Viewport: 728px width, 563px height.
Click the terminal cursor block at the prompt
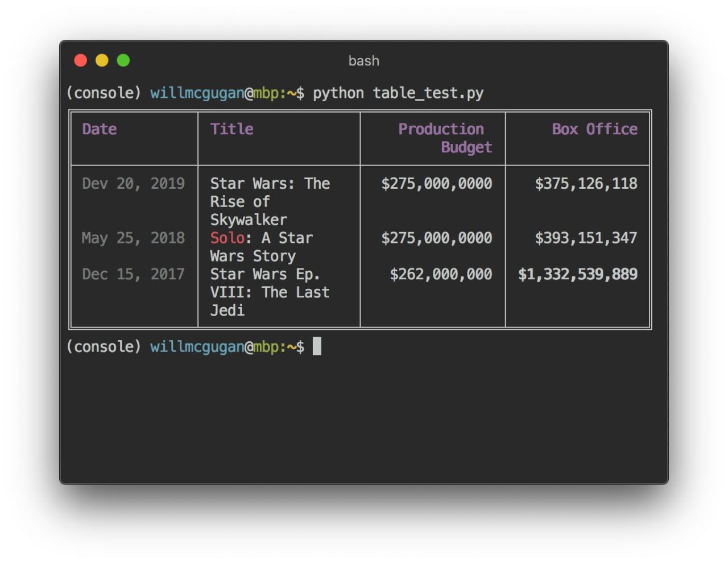(x=317, y=346)
